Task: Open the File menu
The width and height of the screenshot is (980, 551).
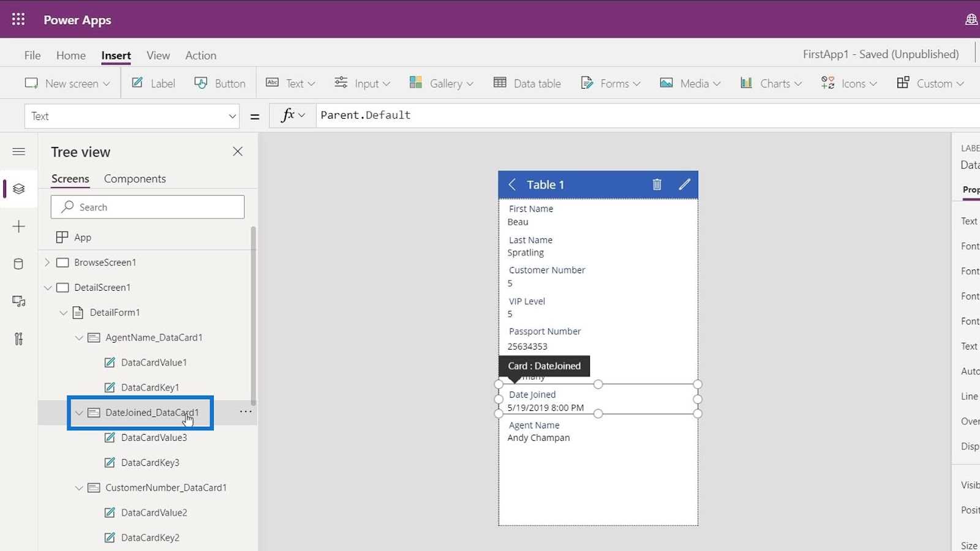Action: 32,55
